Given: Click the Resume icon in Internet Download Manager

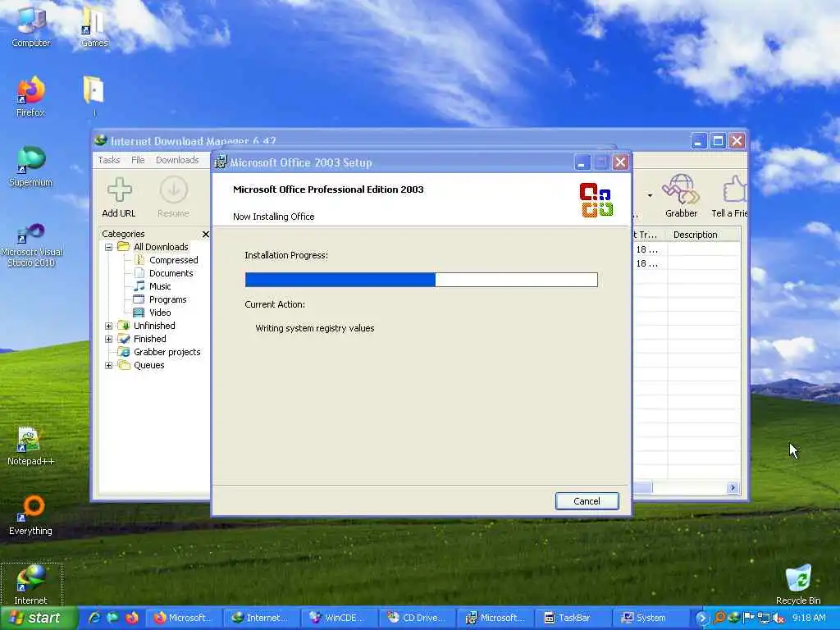Looking at the screenshot, I should [x=174, y=189].
